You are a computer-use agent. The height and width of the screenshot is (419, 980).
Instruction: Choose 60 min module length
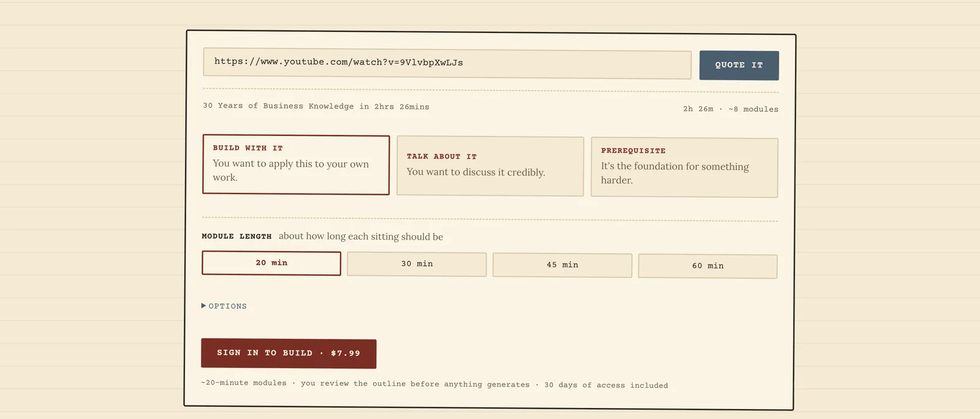point(707,266)
